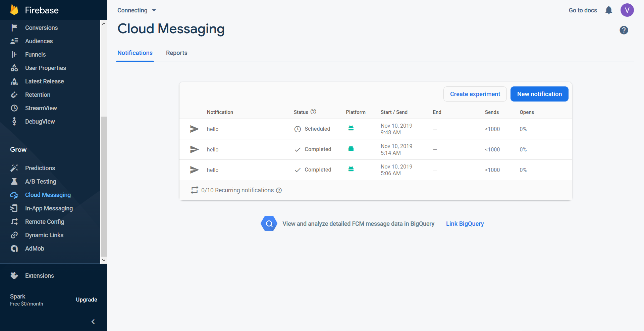Click the Platform column header

point(356,112)
